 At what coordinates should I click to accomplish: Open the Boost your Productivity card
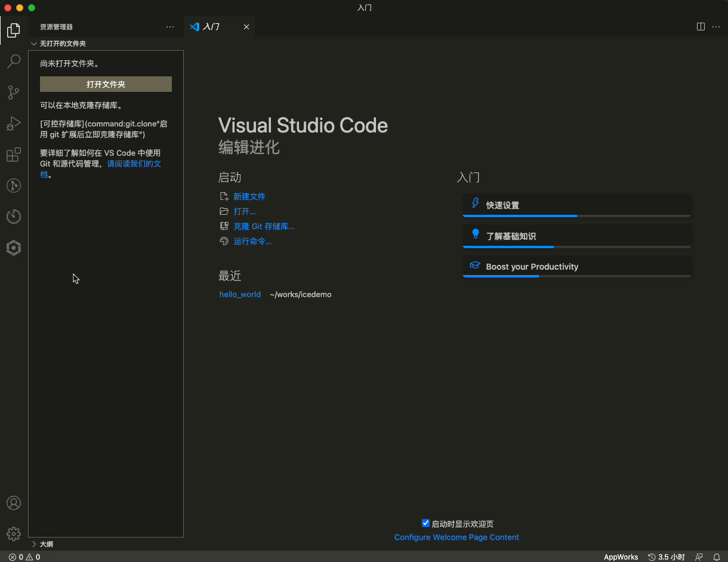[577, 267]
